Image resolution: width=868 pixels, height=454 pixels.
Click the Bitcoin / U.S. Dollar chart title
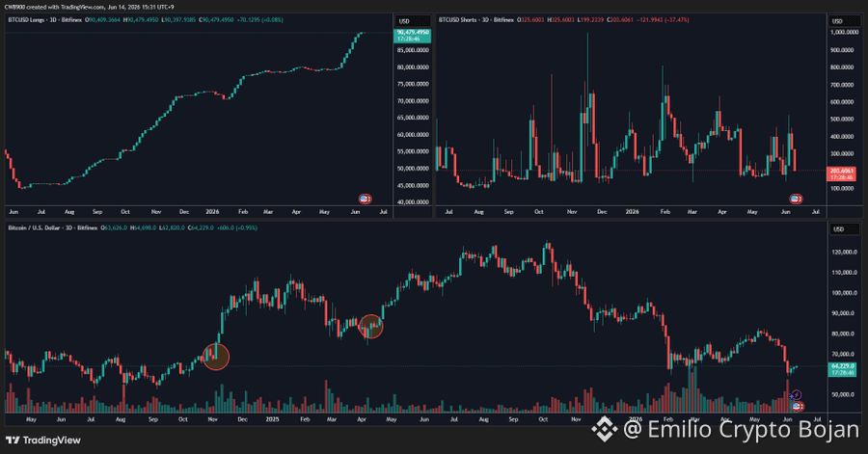coord(53,227)
